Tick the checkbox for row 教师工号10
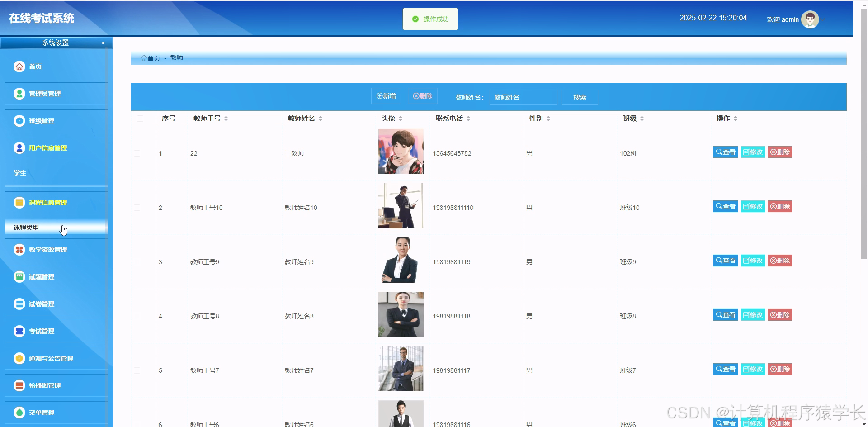This screenshot has width=868, height=427. (137, 208)
